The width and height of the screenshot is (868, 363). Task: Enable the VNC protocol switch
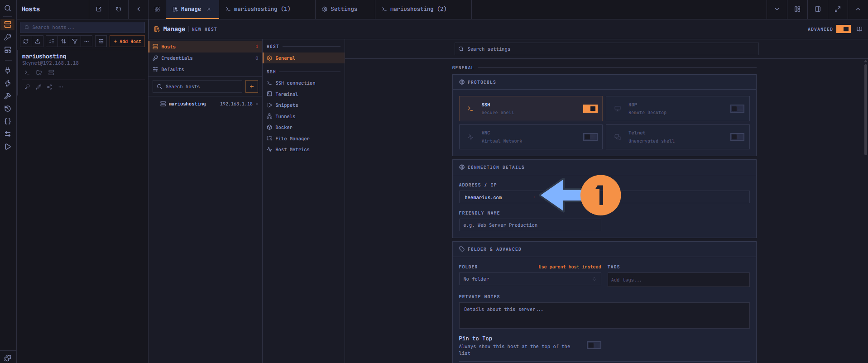point(590,137)
